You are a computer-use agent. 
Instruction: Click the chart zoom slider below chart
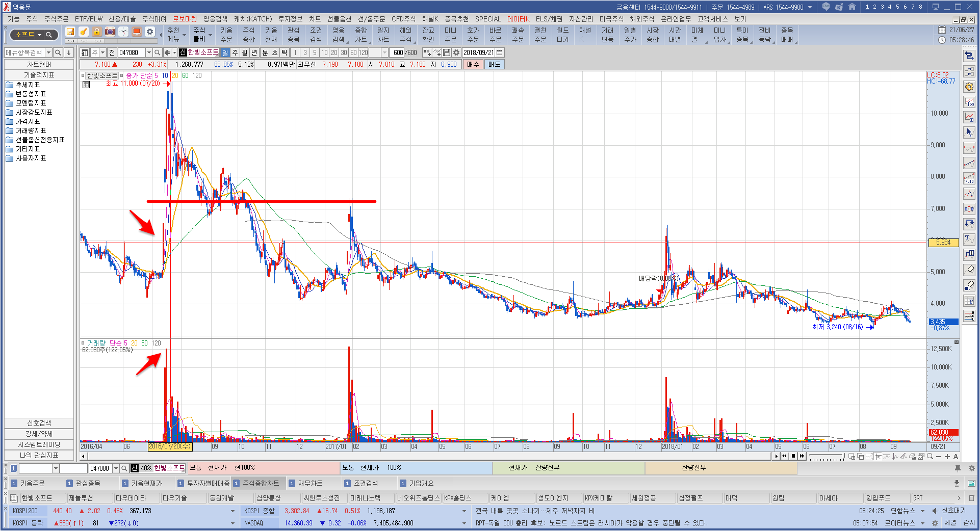click(827, 457)
